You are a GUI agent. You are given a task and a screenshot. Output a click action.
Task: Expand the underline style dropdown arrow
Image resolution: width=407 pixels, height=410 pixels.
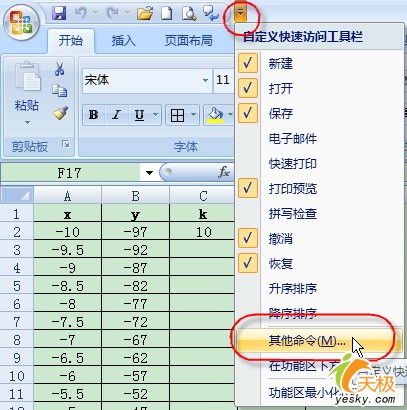tap(155, 115)
